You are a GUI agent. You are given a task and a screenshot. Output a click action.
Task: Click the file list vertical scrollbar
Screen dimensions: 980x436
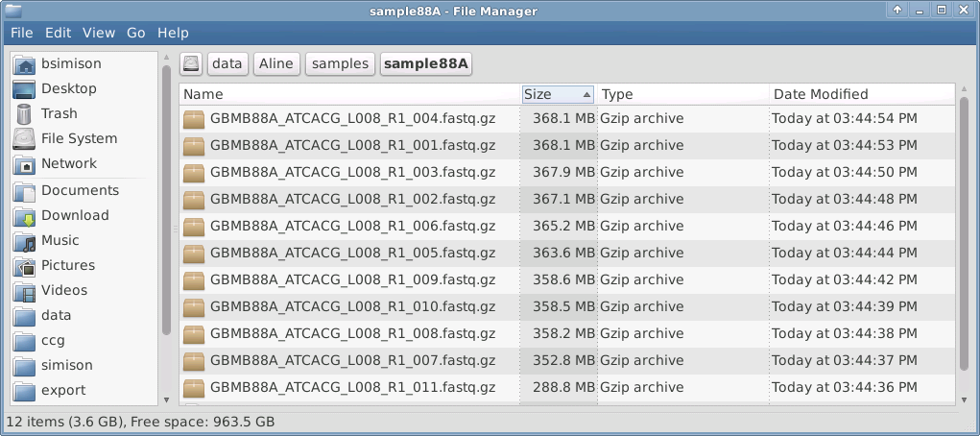pos(964,240)
